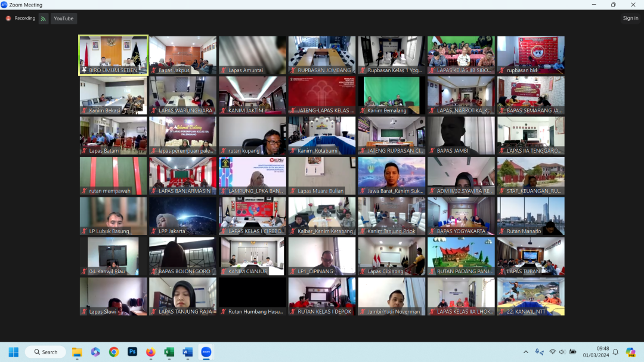The height and width of the screenshot is (362, 644).
Task: Open the Windows Start menu
Action: (x=13, y=352)
